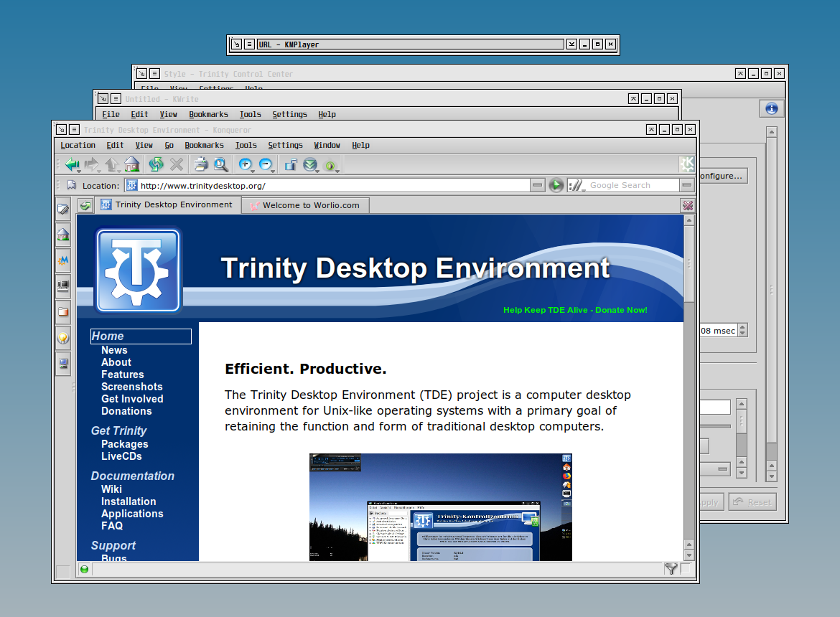Image resolution: width=840 pixels, height=617 pixels.
Task: Click the Up arrow toolbar icon
Action: pos(111,164)
